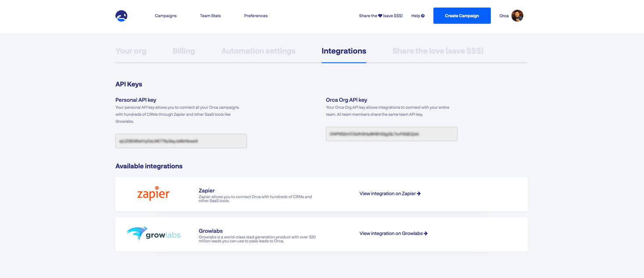Click the Orca Org API key field
This screenshot has height=278, width=644.
(392, 134)
